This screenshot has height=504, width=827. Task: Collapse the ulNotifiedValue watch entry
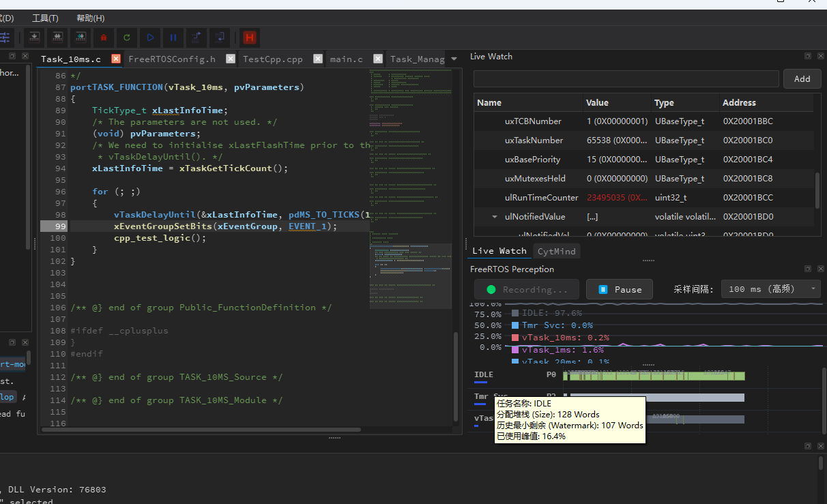coord(494,217)
